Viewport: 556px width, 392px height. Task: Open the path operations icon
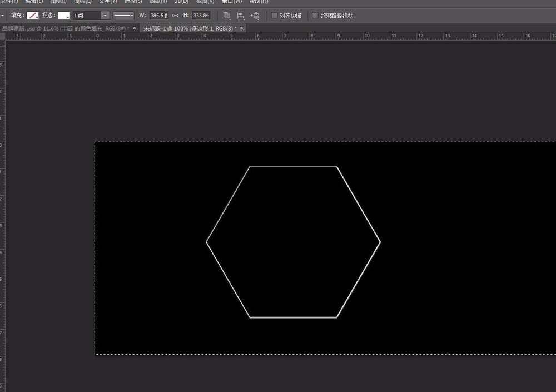tap(226, 16)
